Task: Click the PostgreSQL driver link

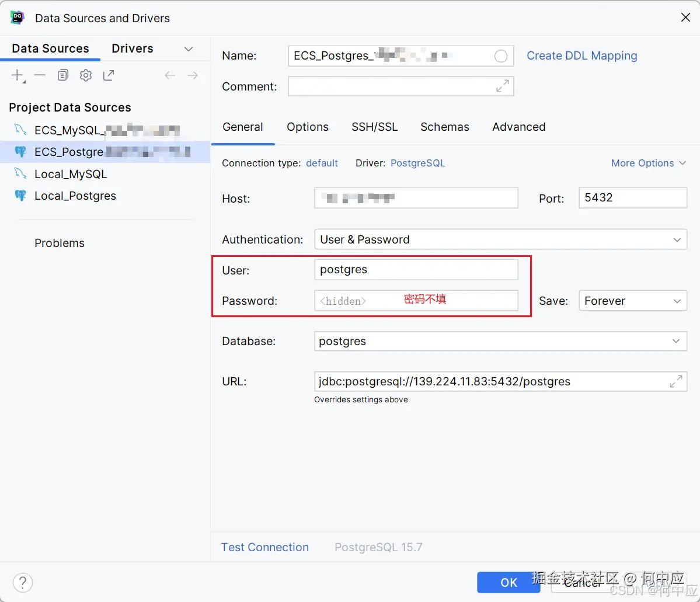Action: 418,163
